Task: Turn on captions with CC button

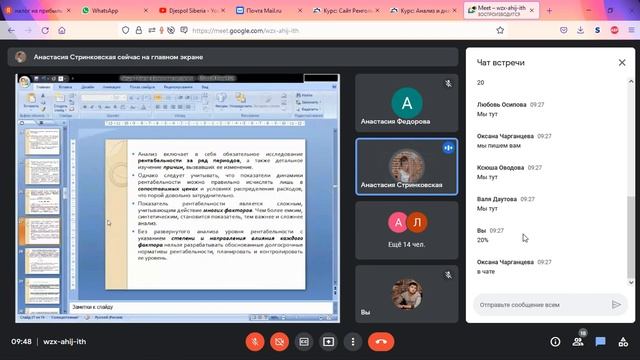Action: [304, 342]
